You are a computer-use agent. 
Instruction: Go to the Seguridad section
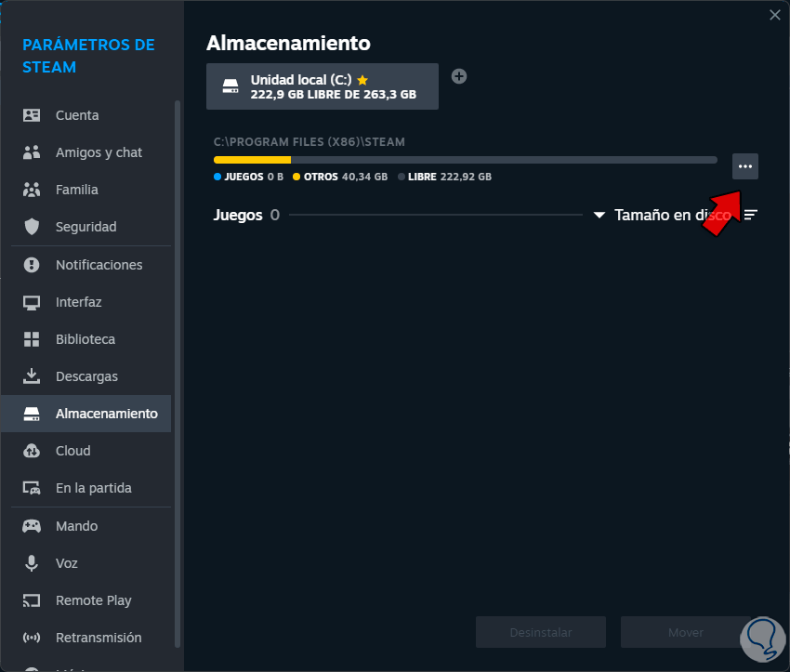(86, 227)
